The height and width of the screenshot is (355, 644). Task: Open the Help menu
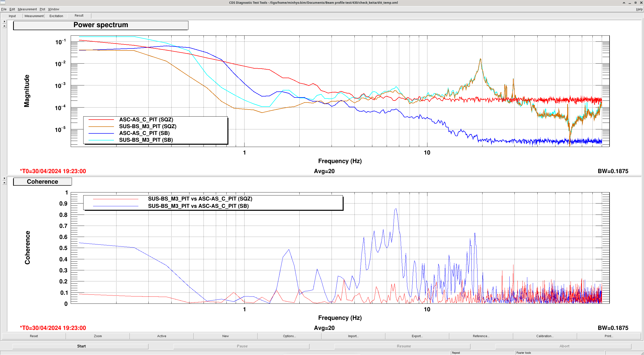[x=639, y=9]
